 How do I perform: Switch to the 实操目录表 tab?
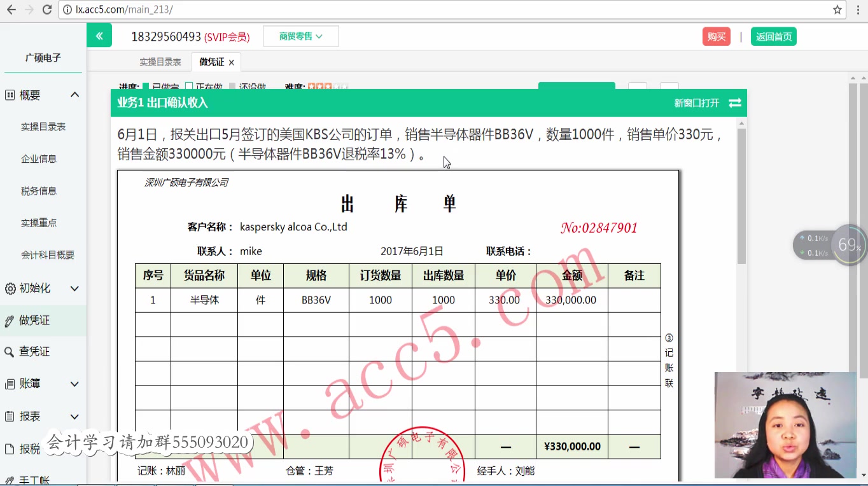click(159, 62)
